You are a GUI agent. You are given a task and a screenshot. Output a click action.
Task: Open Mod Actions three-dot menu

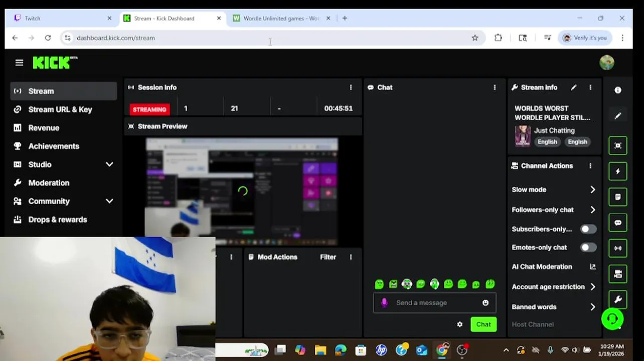click(351, 257)
